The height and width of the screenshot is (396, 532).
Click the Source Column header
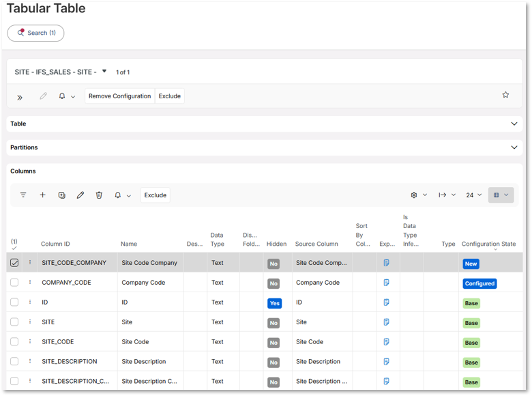point(316,244)
